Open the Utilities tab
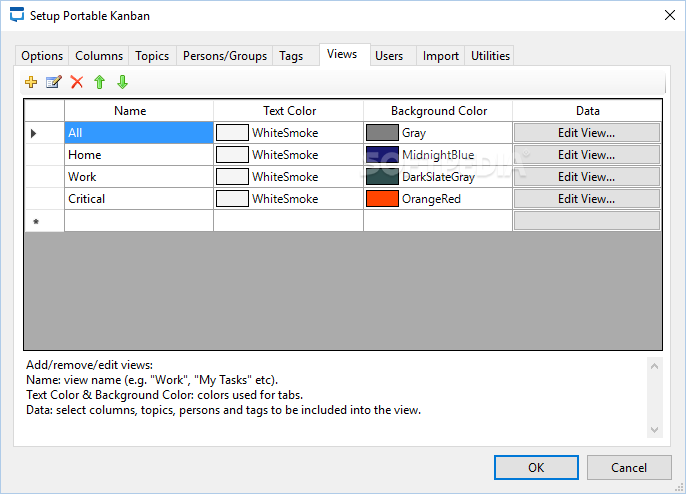The height and width of the screenshot is (494, 686). (490, 56)
